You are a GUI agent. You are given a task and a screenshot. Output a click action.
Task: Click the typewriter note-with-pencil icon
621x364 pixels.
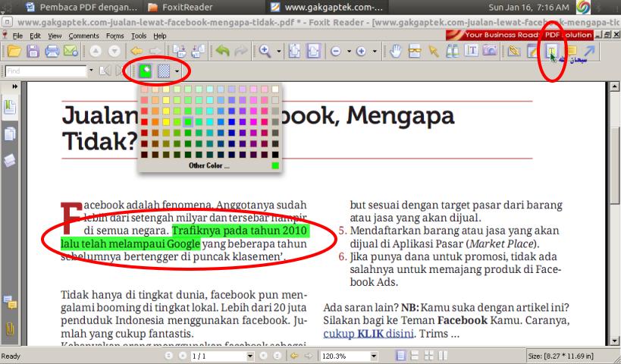pyautogui.click(x=533, y=51)
